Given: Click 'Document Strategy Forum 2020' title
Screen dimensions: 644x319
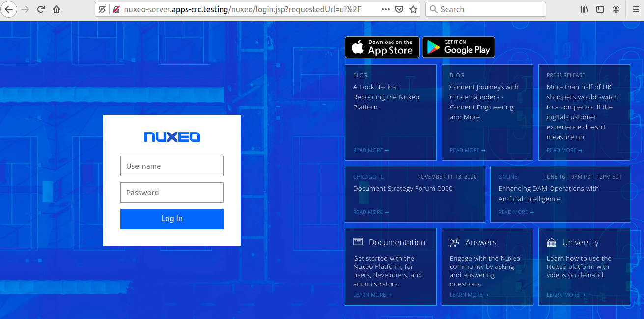Looking at the screenshot, I should click(403, 188).
